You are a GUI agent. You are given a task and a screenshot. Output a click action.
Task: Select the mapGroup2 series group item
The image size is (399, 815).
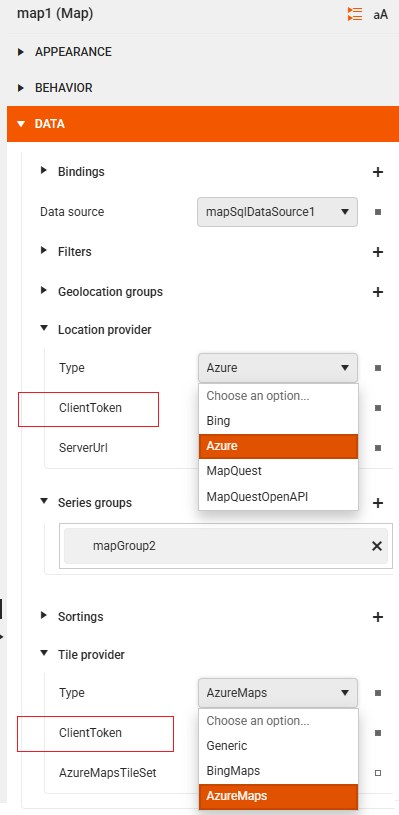click(225, 546)
